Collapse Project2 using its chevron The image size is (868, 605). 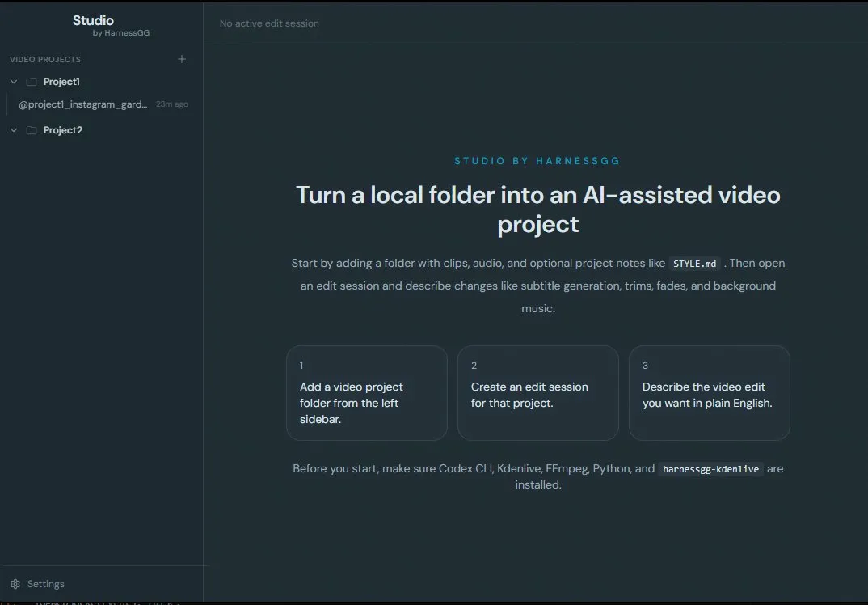(x=13, y=129)
